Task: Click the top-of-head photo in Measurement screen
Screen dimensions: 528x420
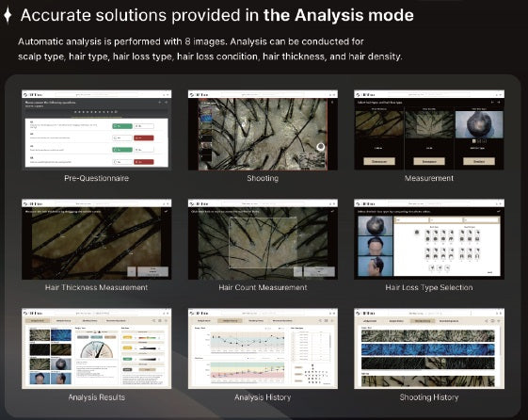Action: [x=479, y=124]
